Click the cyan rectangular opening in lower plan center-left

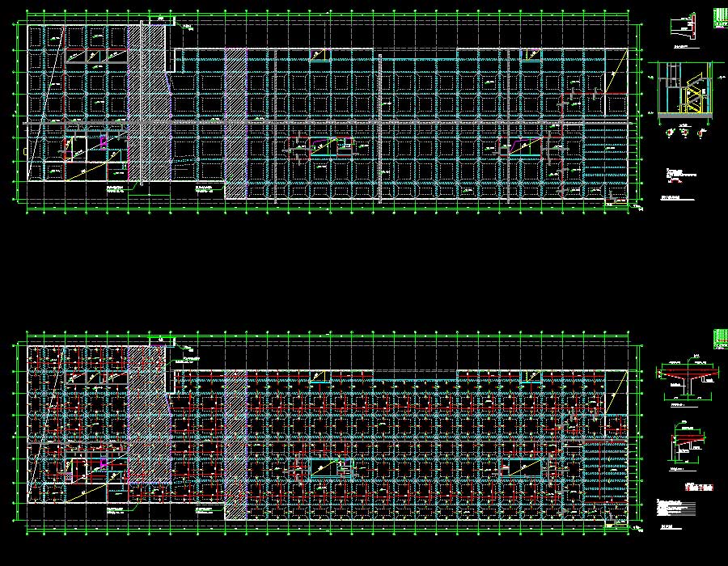click(x=324, y=466)
